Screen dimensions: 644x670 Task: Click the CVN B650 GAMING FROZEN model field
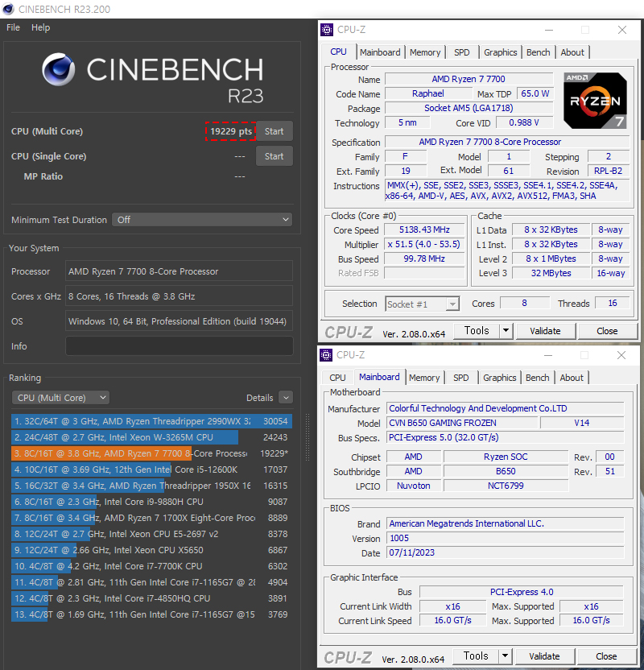coord(462,423)
